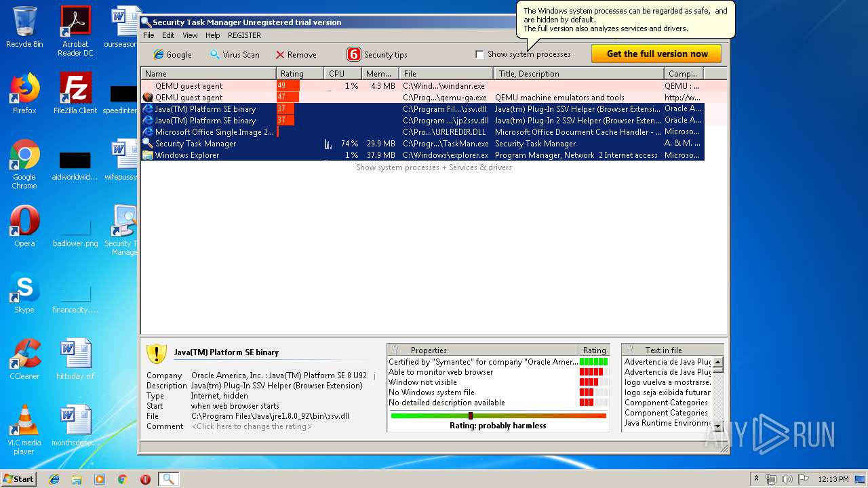Image resolution: width=868 pixels, height=488 pixels.
Task: Open VLC media player desktop icon
Action: tap(24, 429)
